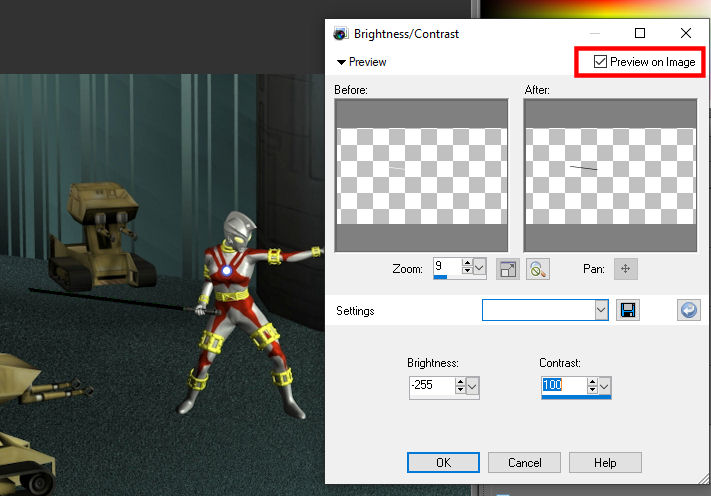711x496 pixels.
Task: Decrease Brightness with down spinner arrow
Action: [x=460, y=389]
